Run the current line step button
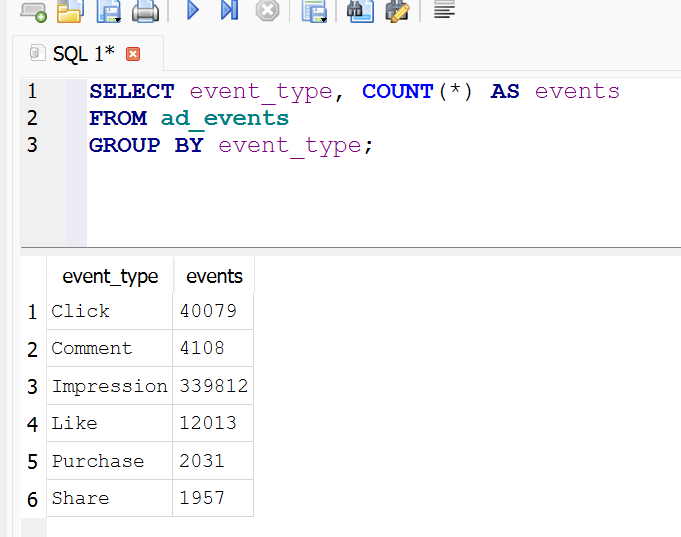The height and width of the screenshot is (537, 681). point(229,11)
